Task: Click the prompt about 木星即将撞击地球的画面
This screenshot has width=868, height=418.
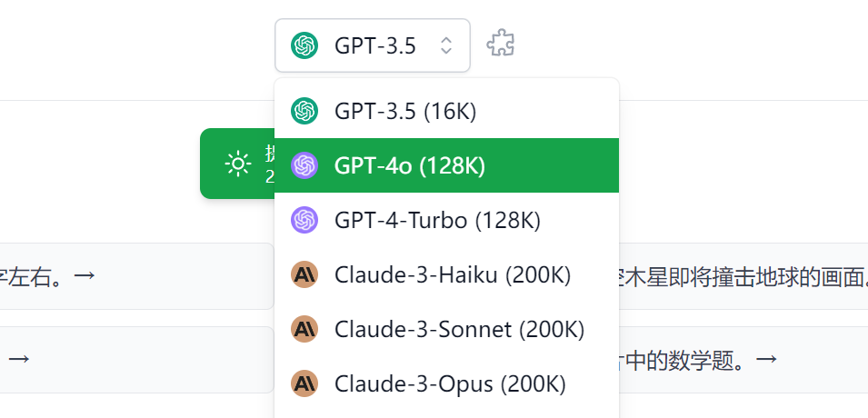Action: (743, 275)
